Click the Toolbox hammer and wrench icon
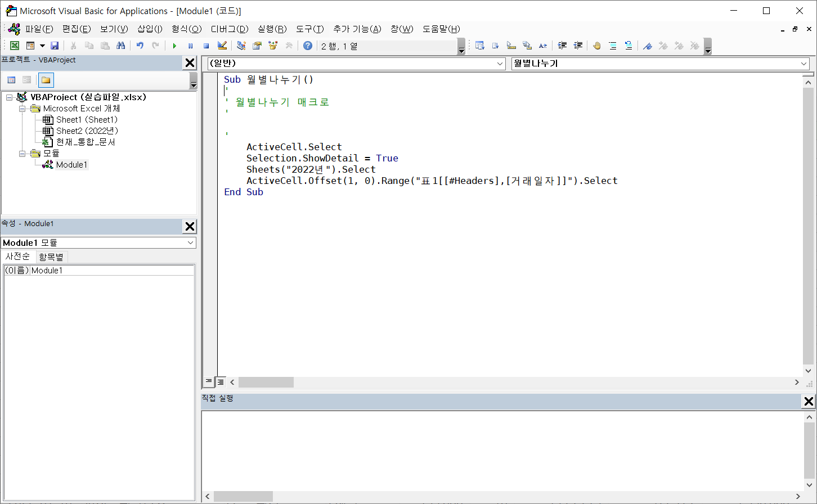The image size is (817, 504). pyautogui.click(x=289, y=46)
